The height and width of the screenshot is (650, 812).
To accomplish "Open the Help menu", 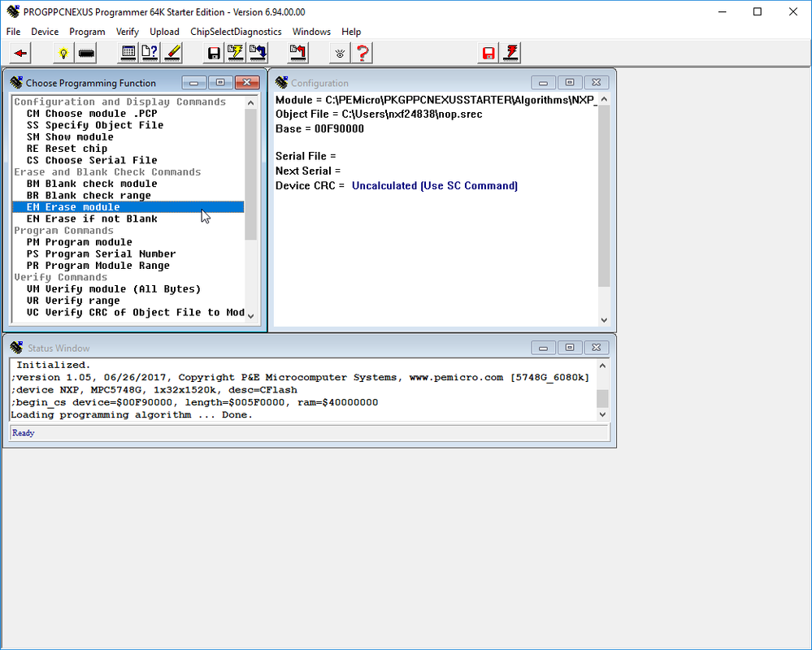I will point(351,32).
